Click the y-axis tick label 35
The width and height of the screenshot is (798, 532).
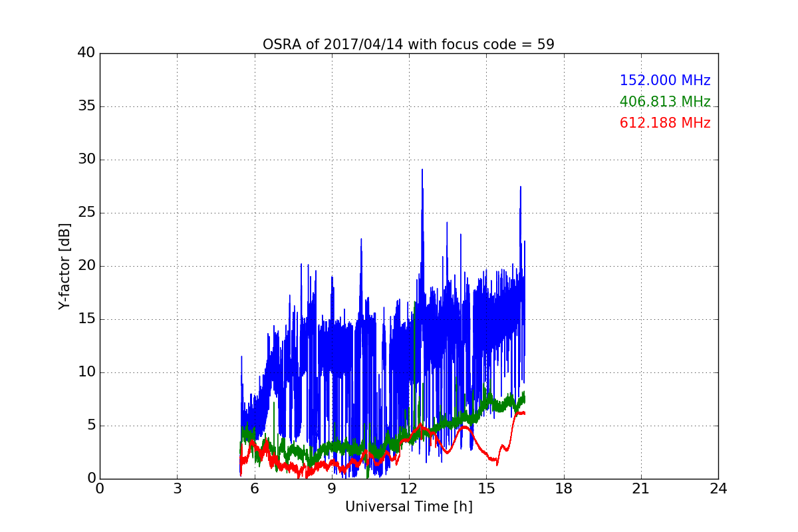click(86, 106)
